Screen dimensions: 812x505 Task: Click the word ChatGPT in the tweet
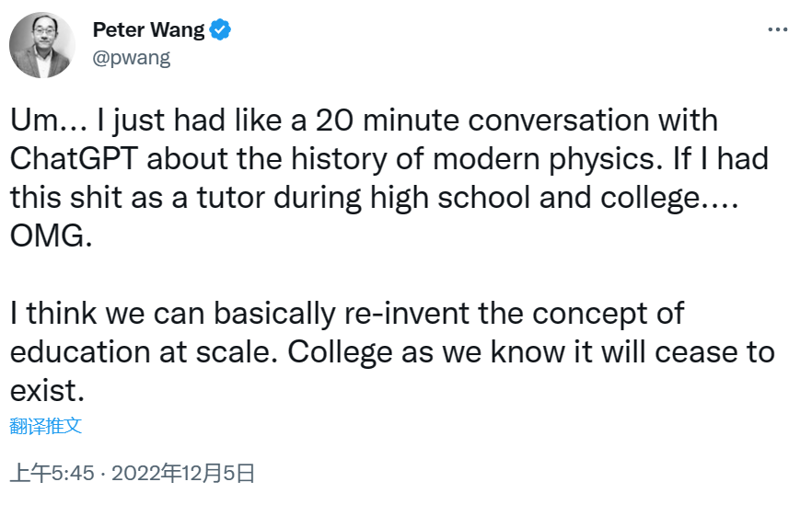pos(74,157)
